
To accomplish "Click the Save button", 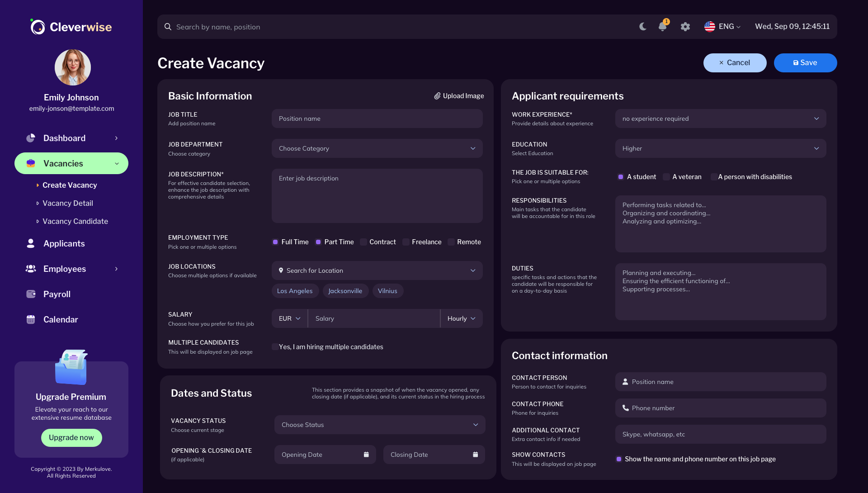I will (805, 62).
